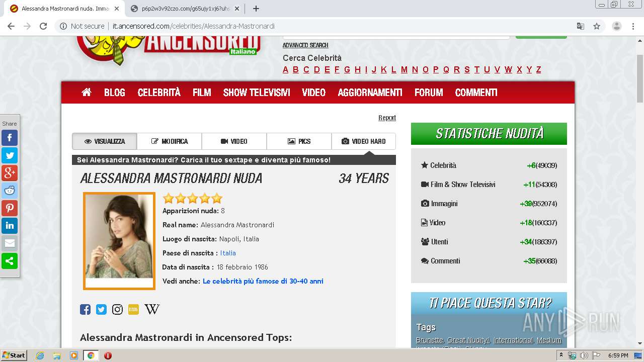This screenshot has width=644, height=362.
Task: Open the celebrity's Wikipedia page icon
Action: pos(152,310)
